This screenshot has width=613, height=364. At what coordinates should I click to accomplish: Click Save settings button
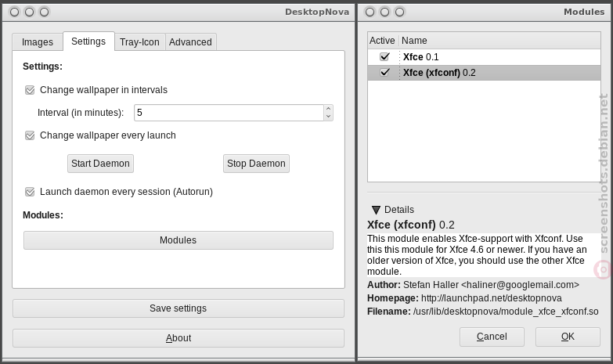click(x=178, y=308)
